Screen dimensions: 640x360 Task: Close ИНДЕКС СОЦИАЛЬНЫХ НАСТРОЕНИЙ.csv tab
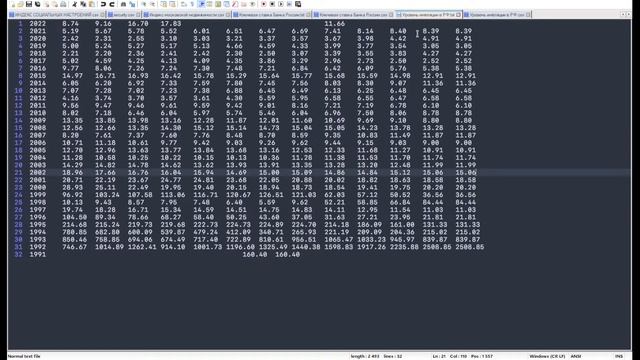102,15
